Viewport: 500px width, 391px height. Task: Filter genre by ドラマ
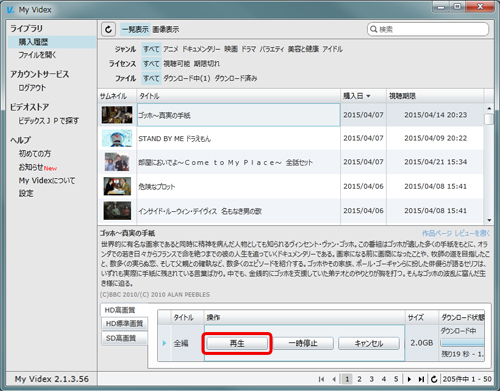pyautogui.click(x=248, y=49)
